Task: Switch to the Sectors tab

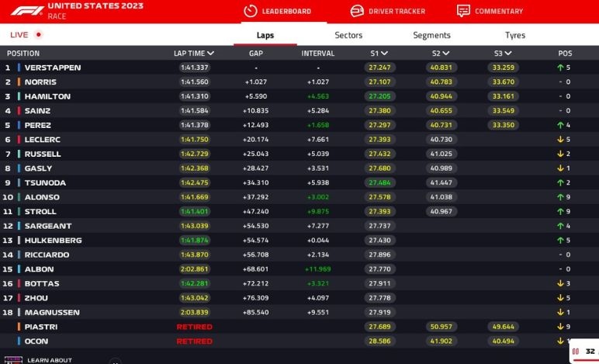Action: click(348, 35)
